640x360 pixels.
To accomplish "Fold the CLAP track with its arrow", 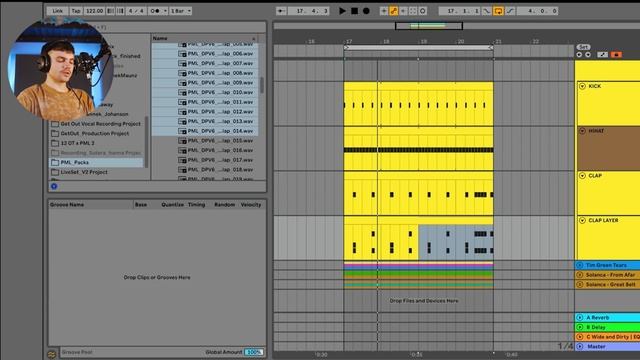I will [582, 176].
